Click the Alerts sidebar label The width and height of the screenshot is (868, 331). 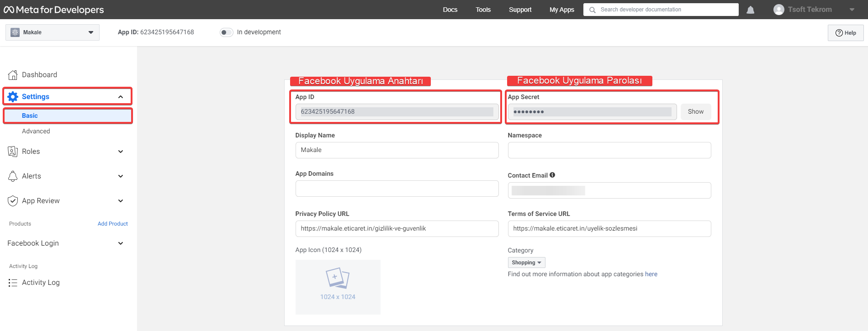(x=32, y=176)
